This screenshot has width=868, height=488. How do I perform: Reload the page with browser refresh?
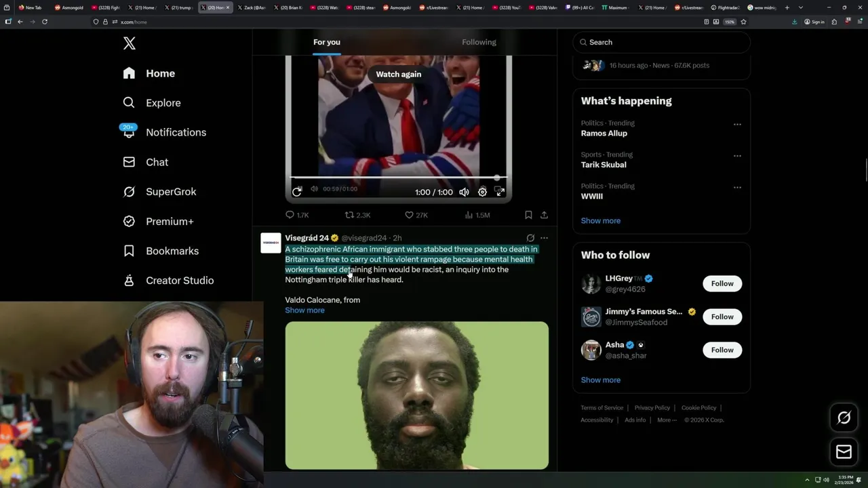(45, 22)
